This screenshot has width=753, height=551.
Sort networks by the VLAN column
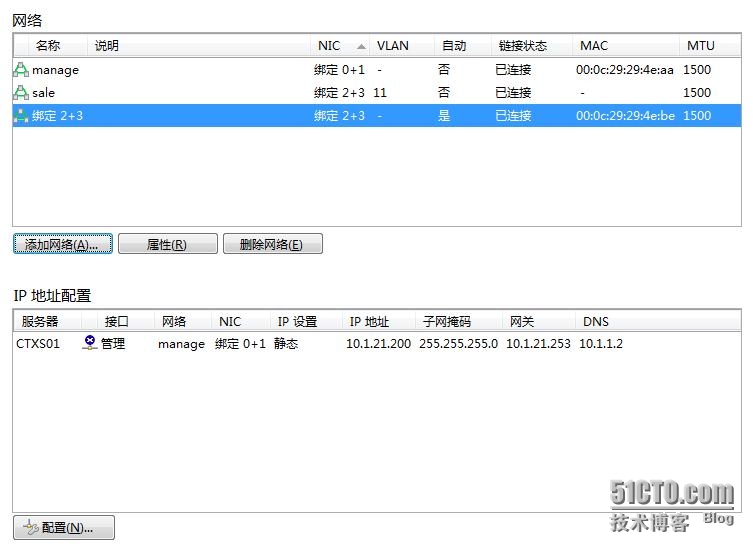(401, 46)
